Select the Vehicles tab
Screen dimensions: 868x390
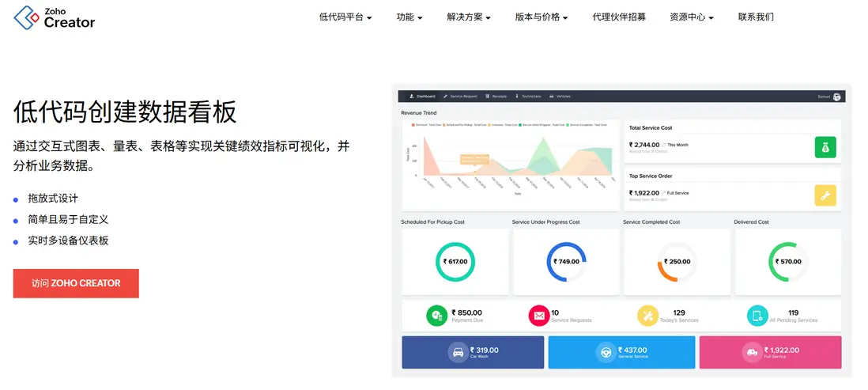pos(560,97)
